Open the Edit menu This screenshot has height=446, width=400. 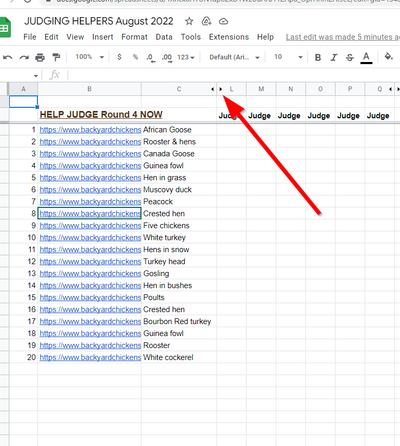pos(51,37)
